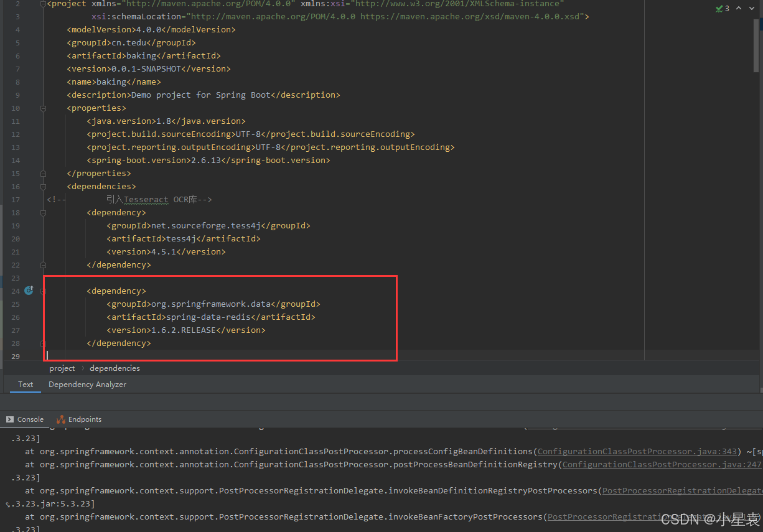
Task: Select the Text editor tab
Action: click(26, 385)
